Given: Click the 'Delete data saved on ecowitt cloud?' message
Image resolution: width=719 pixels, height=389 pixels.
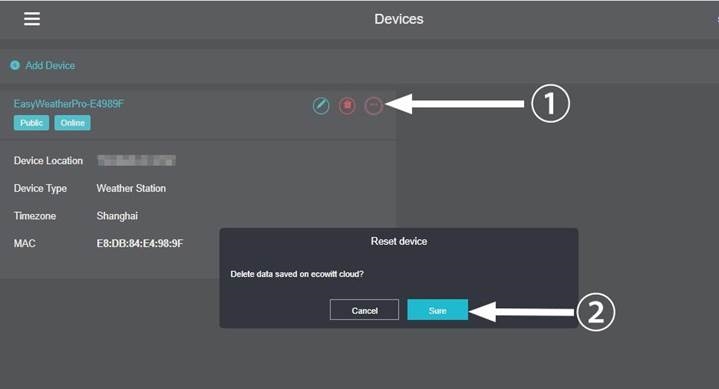Looking at the screenshot, I should click(297, 274).
